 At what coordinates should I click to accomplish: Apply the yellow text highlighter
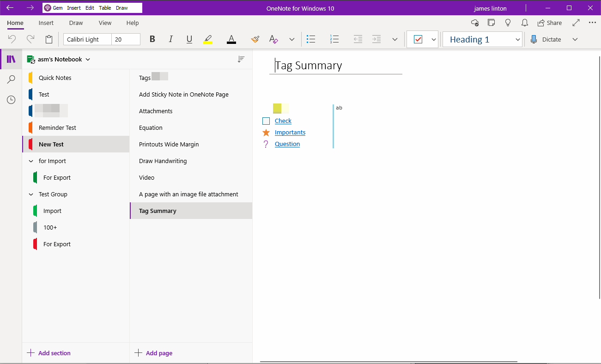(207, 39)
